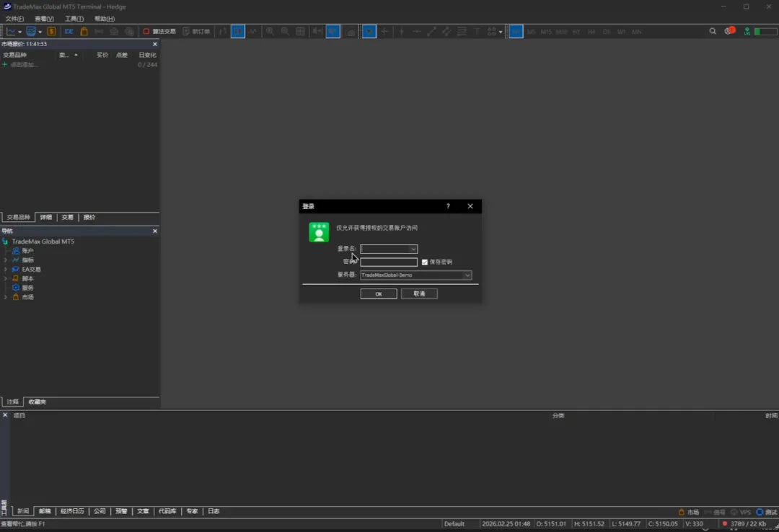This screenshot has height=532, width=779.
Task: Expand the EA交易 tree node
Action: [x=6, y=270]
